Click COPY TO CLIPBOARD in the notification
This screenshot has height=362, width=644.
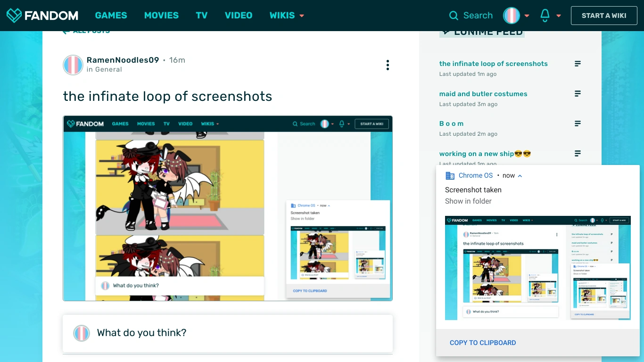coord(483,343)
